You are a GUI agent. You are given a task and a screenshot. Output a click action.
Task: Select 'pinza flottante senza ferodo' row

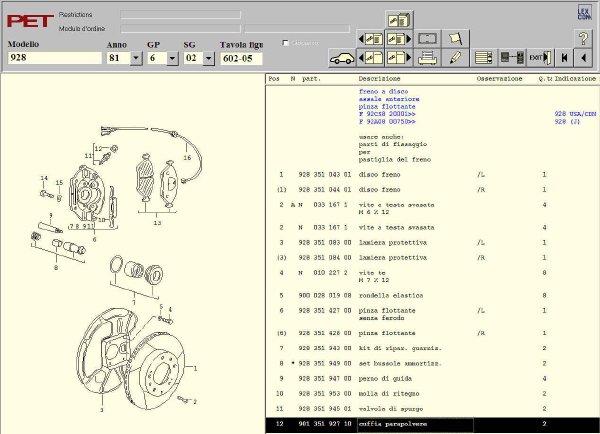coord(432,314)
